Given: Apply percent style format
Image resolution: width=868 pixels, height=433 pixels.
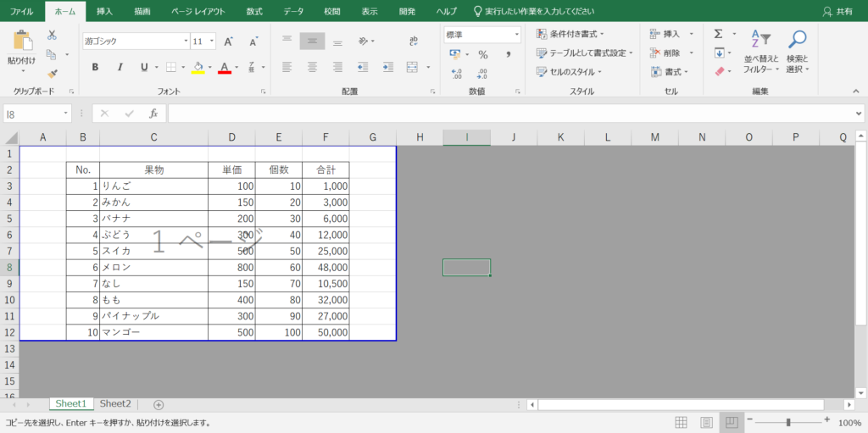Looking at the screenshot, I should [482, 54].
